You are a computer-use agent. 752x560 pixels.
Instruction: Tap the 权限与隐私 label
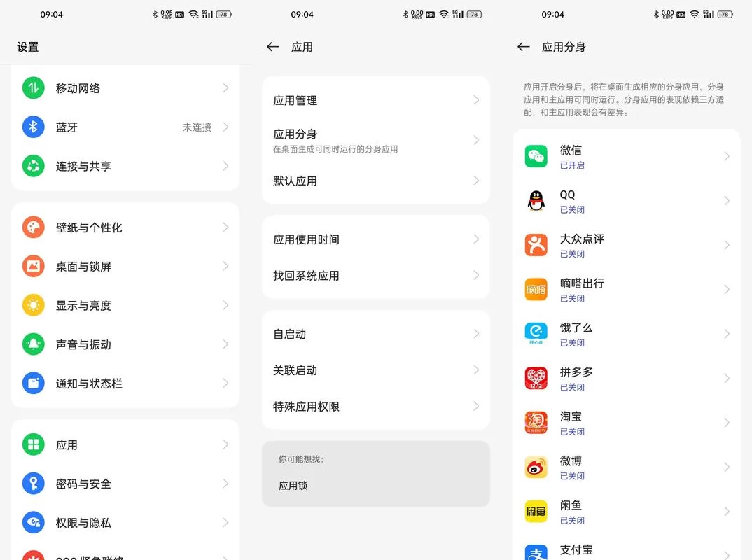(83, 523)
